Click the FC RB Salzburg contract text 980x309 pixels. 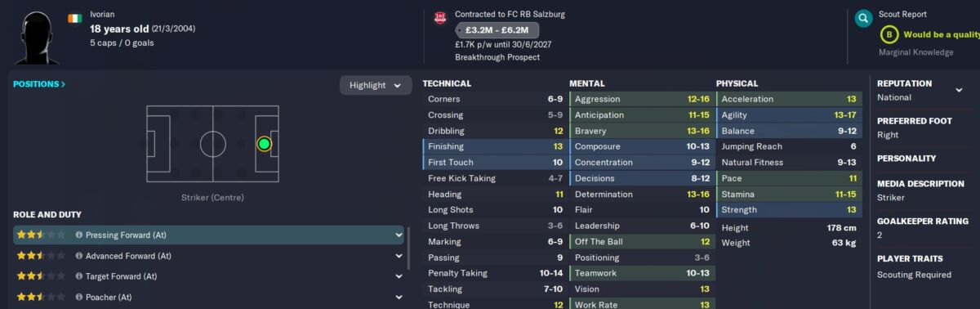pyautogui.click(x=510, y=15)
